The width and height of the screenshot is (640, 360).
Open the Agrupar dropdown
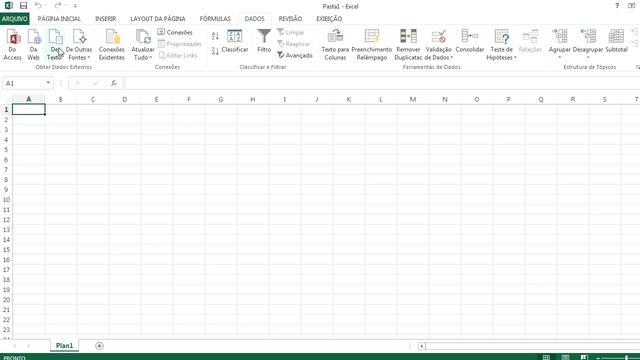[560, 45]
